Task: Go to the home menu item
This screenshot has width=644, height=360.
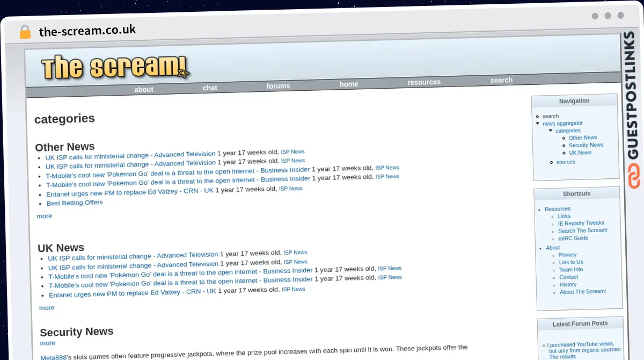Action: point(349,84)
